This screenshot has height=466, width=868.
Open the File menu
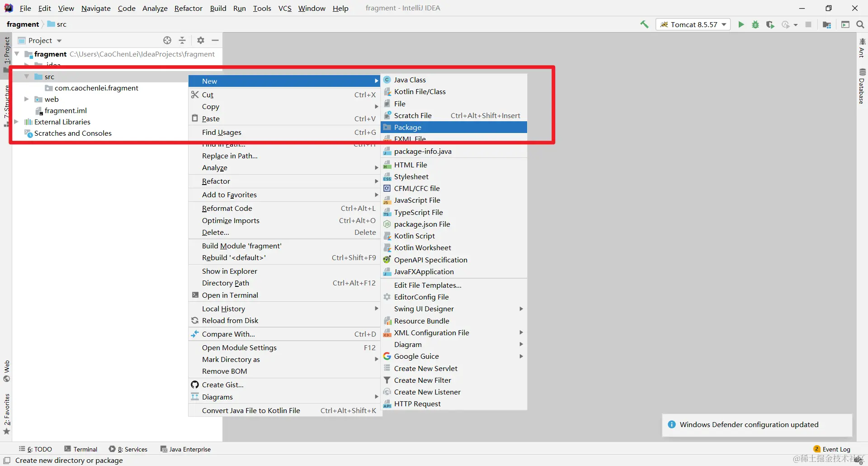tap(25, 8)
